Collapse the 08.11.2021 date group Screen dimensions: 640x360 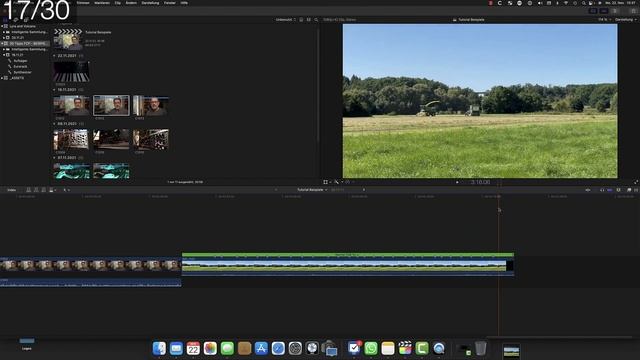pyautogui.click(x=54, y=124)
